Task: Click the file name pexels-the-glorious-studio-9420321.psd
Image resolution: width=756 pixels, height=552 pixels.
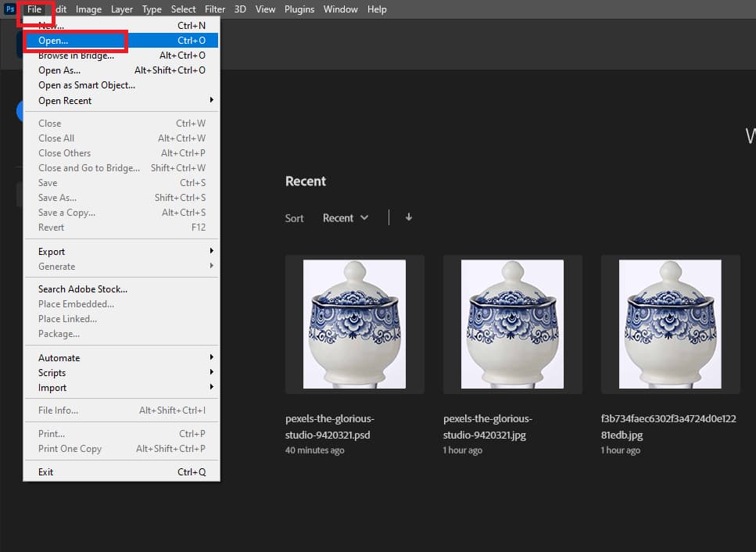Action: tap(330, 427)
